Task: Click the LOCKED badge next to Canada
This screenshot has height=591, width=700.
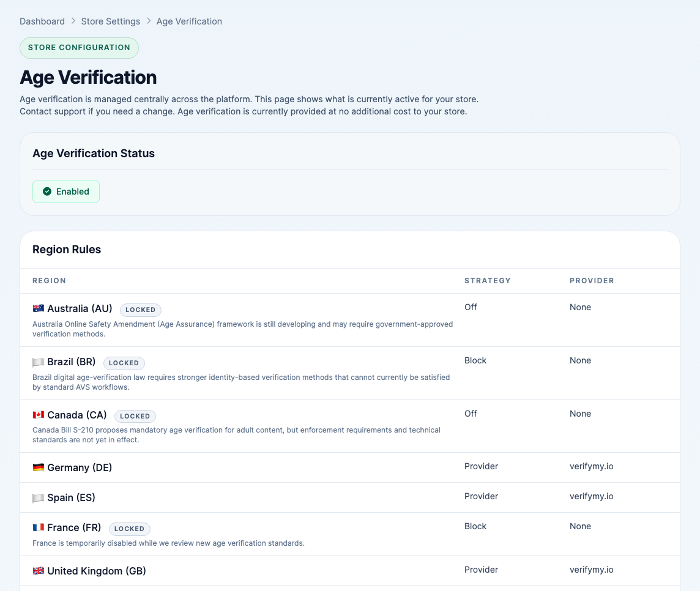Action: (135, 416)
